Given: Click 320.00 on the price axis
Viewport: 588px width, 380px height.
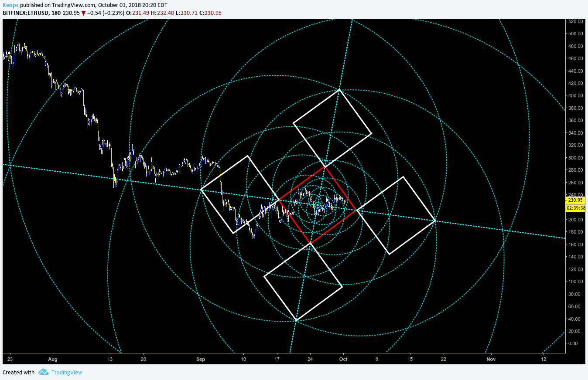Looking at the screenshot, I should click(x=575, y=145).
